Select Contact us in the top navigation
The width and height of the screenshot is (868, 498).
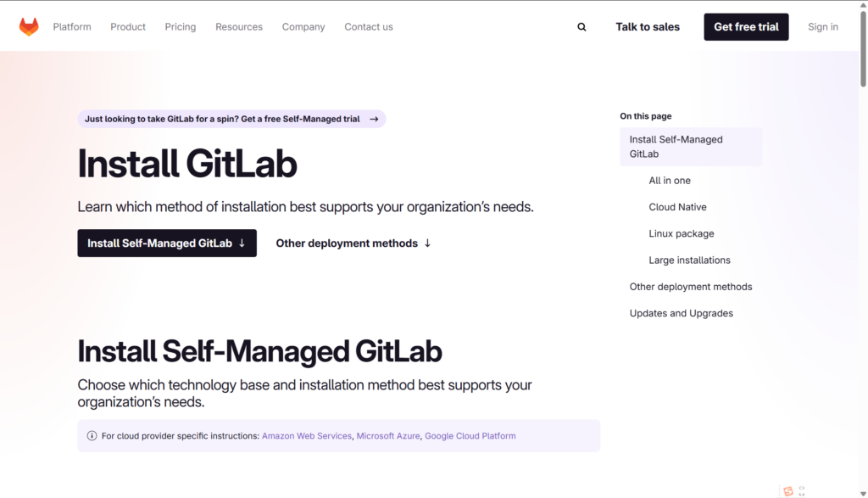coord(369,27)
